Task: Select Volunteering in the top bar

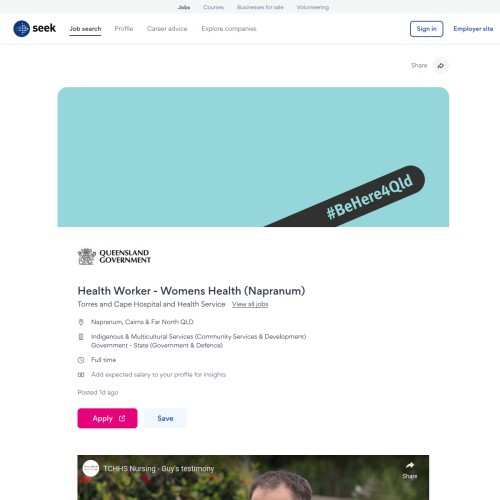Action: tap(313, 7)
